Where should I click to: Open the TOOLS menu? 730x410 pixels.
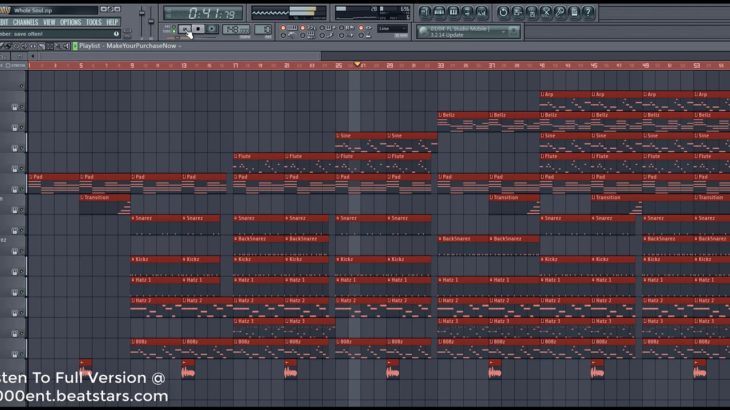(94, 22)
